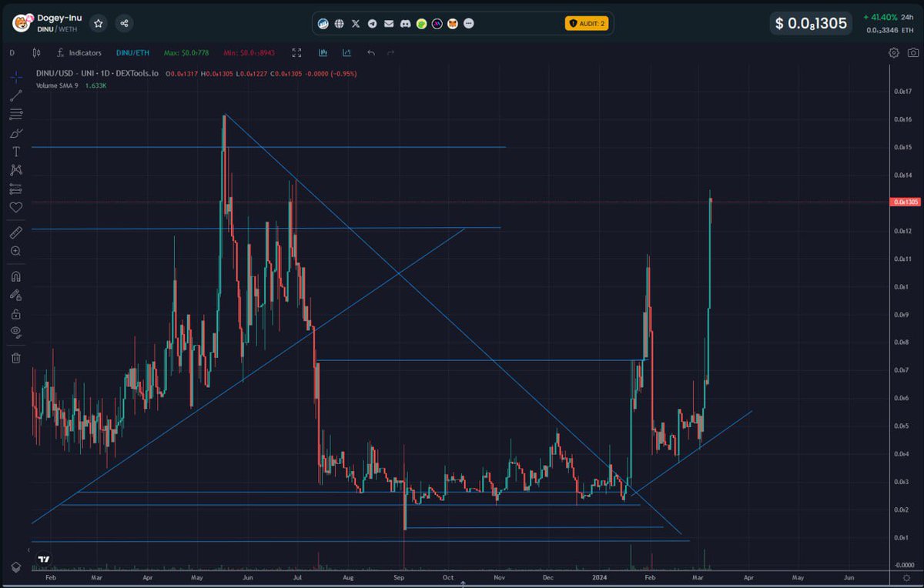Viewport: 924px width, 588px height.
Task: Select the Trend Line drawing tool
Action: [x=15, y=95]
